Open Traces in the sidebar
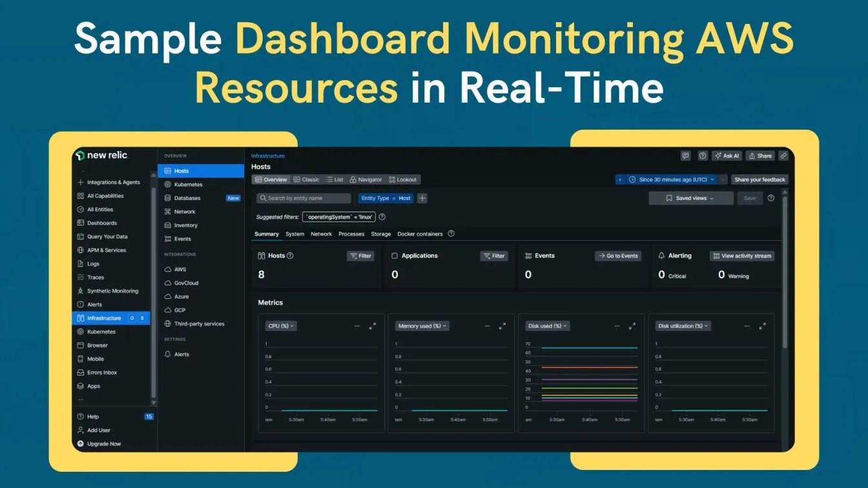This screenshot has width=868, height=488. coord(96,278)
